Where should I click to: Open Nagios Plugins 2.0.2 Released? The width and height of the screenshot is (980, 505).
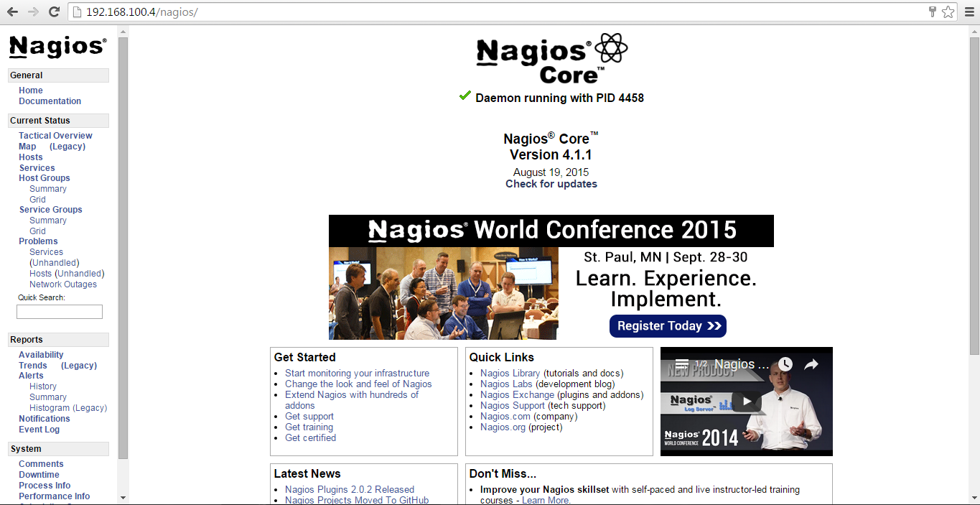350,490
